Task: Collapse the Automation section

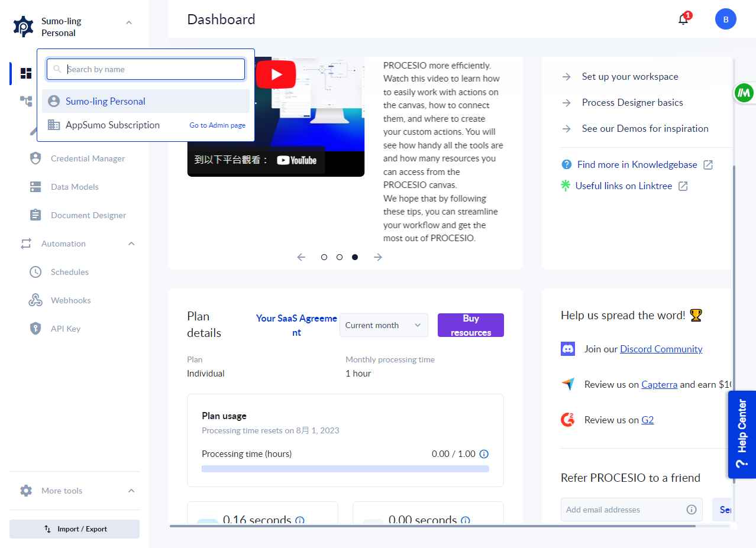Action: pyautogui.click(x=131, y=244)
